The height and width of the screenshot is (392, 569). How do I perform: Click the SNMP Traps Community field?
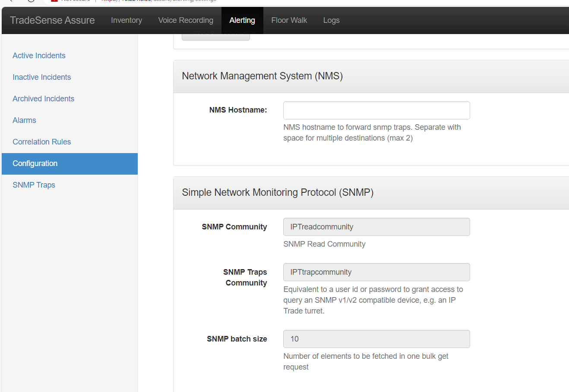tap(376, 272)
